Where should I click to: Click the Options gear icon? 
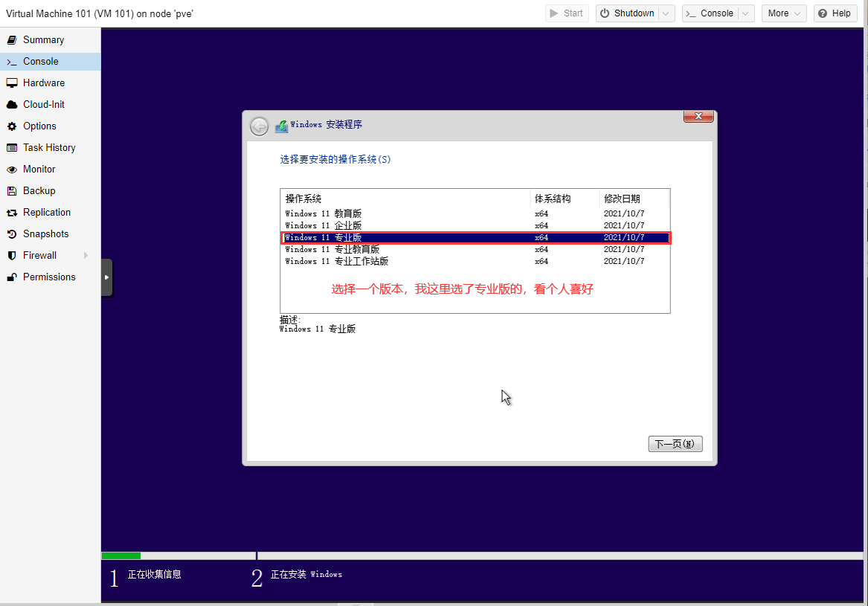point(12,126)
